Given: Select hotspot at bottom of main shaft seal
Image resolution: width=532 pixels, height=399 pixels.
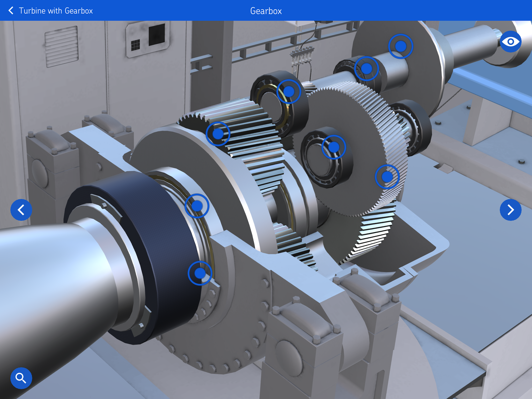Looking at the screenshot, I should click(200, 273).
